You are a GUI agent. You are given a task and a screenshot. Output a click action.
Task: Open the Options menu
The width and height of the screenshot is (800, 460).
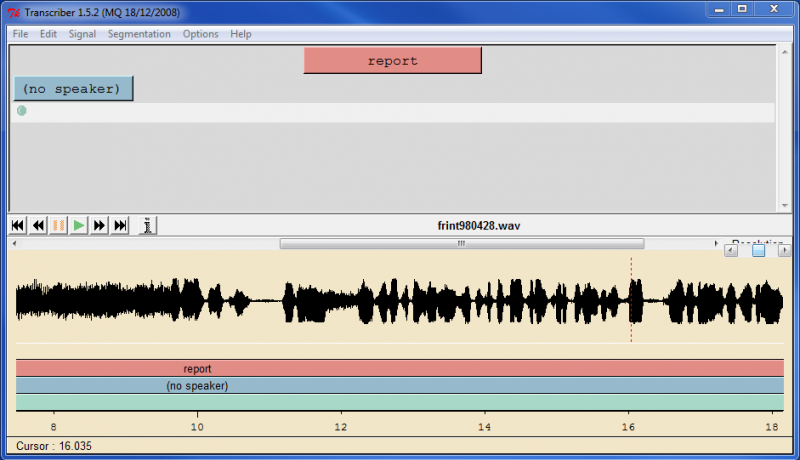point(200,34)
